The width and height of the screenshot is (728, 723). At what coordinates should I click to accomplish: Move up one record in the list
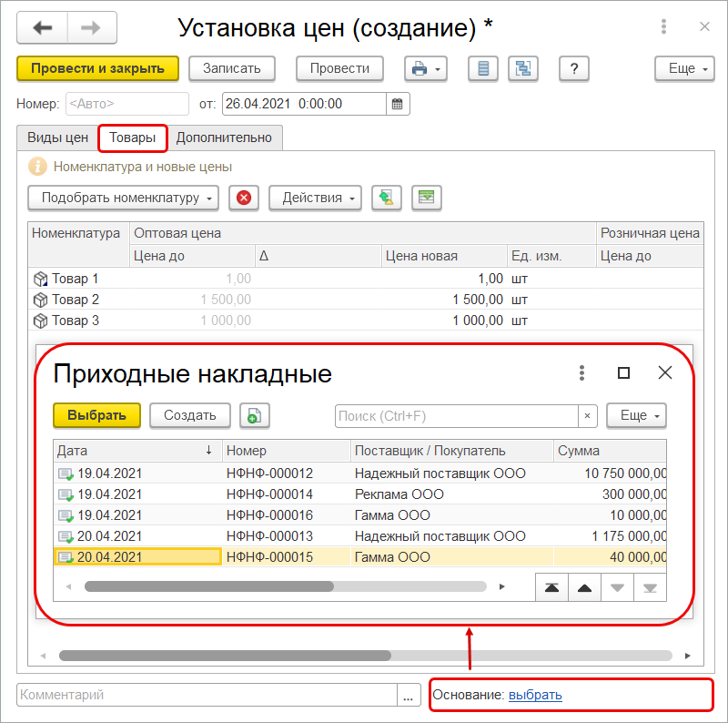pyautogui.click(x=584, y=588)
